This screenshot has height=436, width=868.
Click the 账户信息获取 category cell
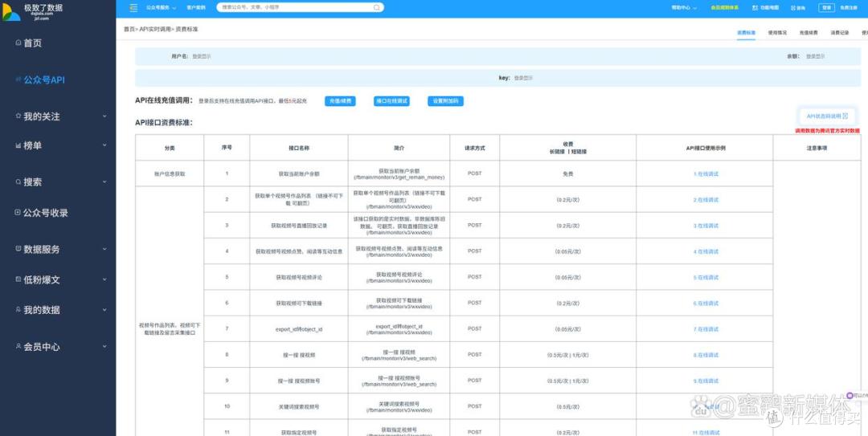[170, 173]
